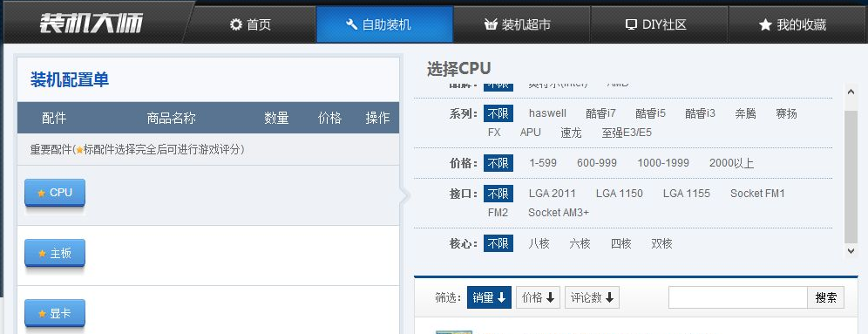Choose the 2000以上 price range
This screenshot has width=868, height=334.
pyautogui.click(x=731, y=163)
